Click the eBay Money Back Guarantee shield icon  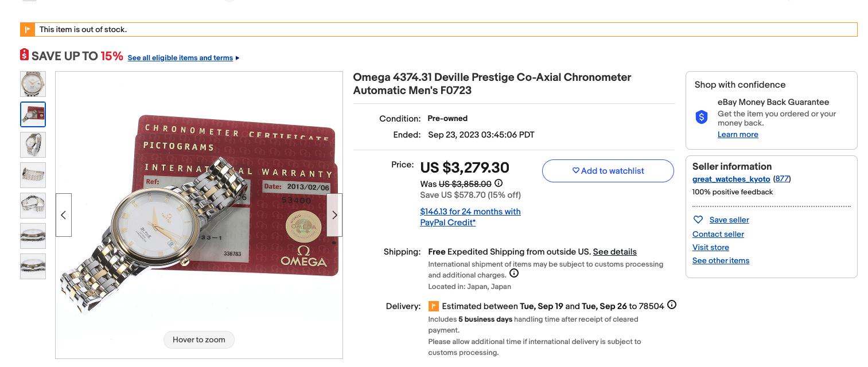(x=702, y=117)
